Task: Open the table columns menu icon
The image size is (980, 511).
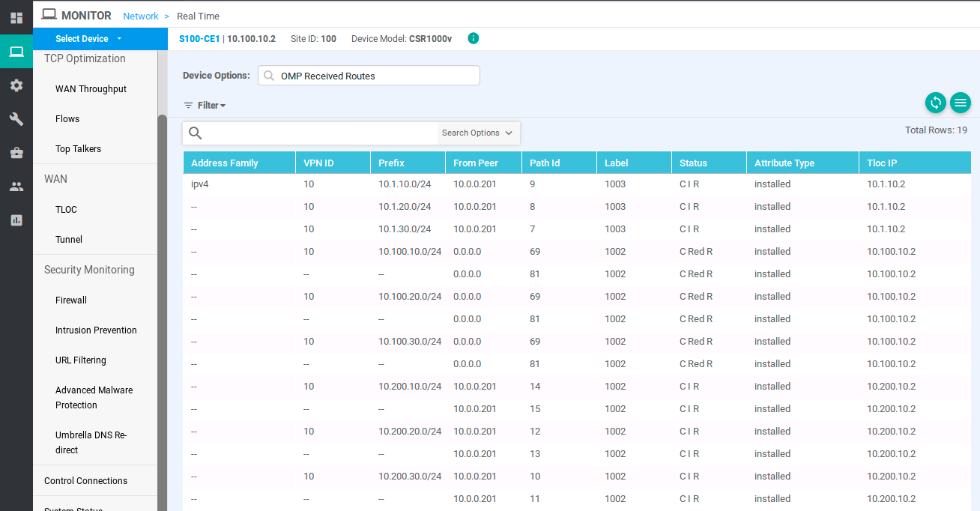Action: 961,103
